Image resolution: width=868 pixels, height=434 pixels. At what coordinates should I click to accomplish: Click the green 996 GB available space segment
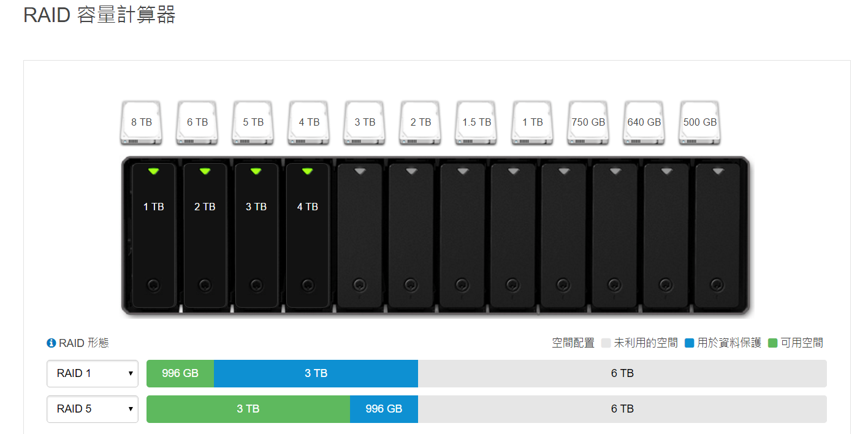pos(180,373)
